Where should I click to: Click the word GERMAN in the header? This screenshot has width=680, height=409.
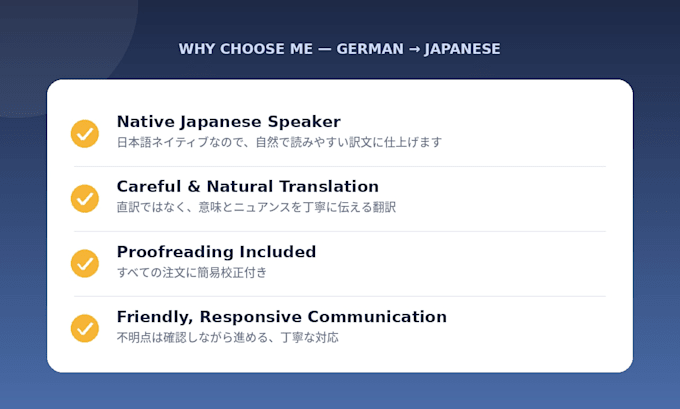pos(370,49)
